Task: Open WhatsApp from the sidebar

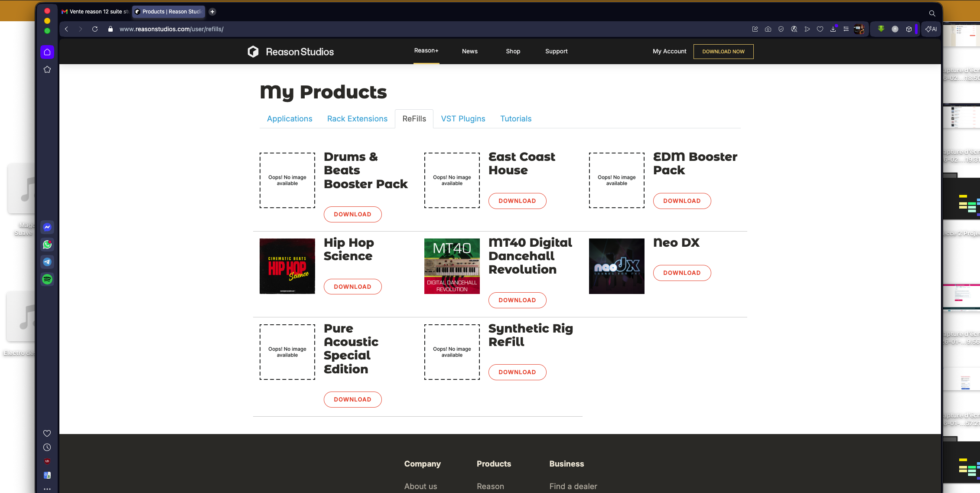Action: (x=47, y=245)
